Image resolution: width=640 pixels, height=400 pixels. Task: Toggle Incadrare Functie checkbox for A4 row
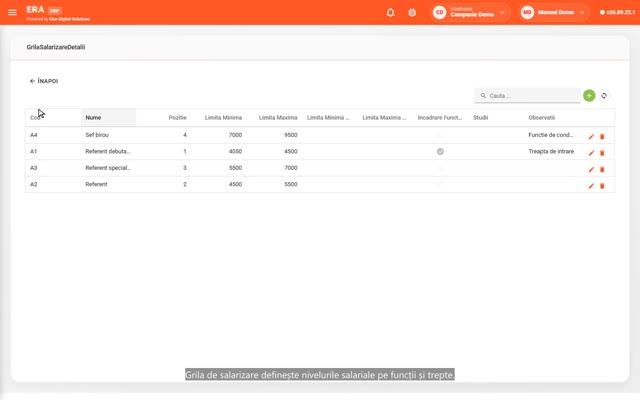440,135
